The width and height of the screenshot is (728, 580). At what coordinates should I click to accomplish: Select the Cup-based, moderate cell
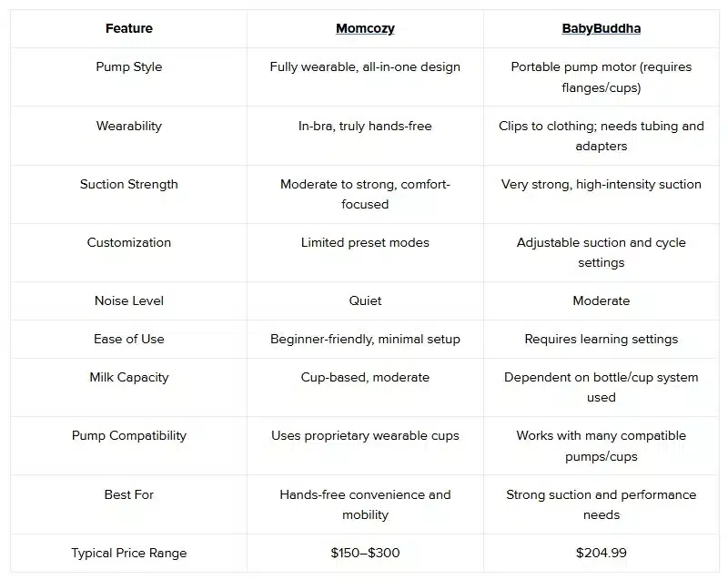365,377
